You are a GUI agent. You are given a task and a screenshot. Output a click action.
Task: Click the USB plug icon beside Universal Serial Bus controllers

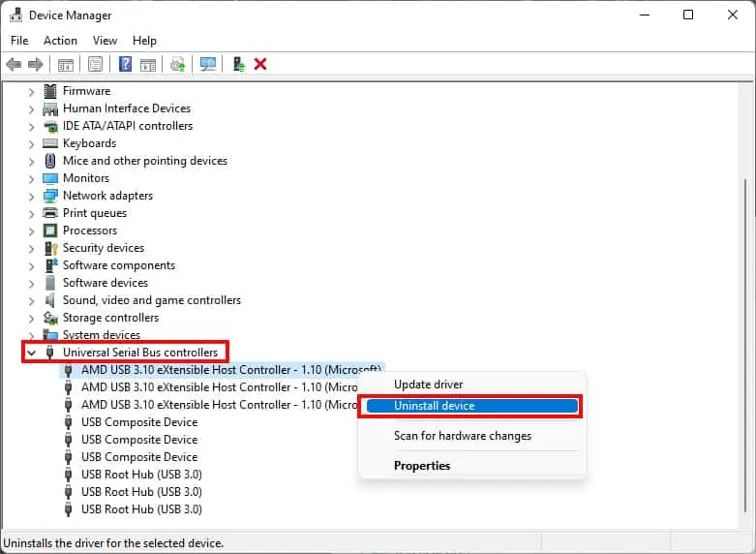[49, 353]
